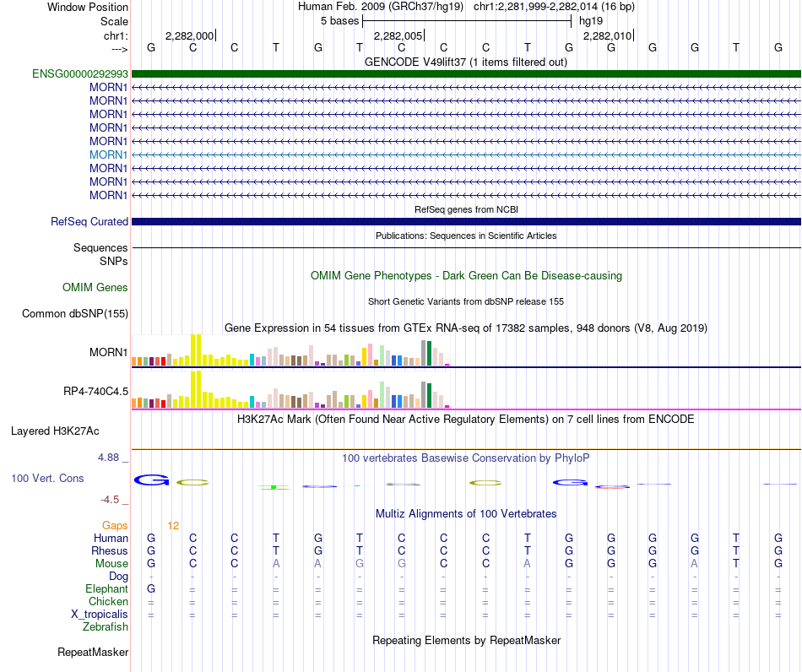Image resolution: width=802 pixels, height=672 pixels.
Task: Click the RepeatMasker track label
Action: [93, 652]
